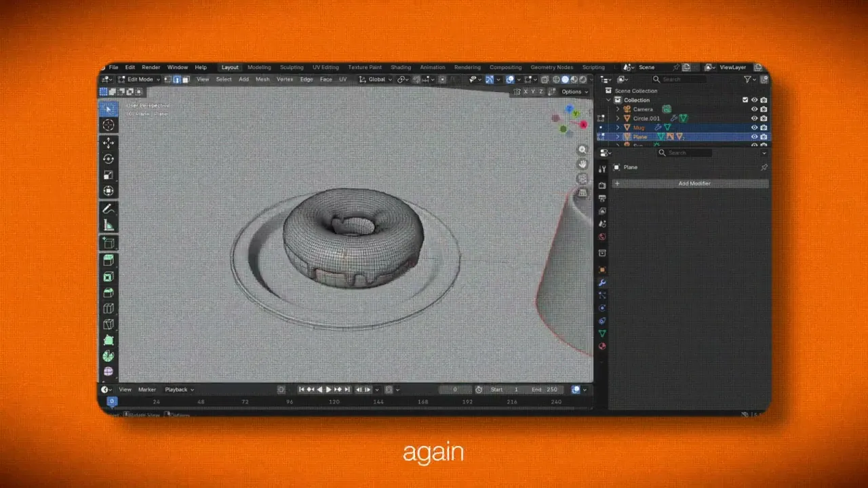The width and height of the screenshot is (868, 488).
Task: Expand the Camera tree item
Action: [618, 109]
